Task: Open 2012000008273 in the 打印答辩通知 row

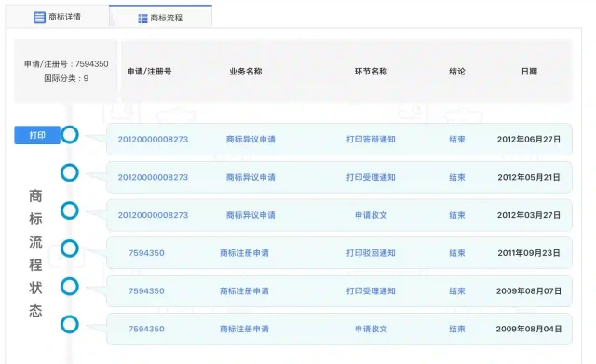Action: [x=153, y=139]
